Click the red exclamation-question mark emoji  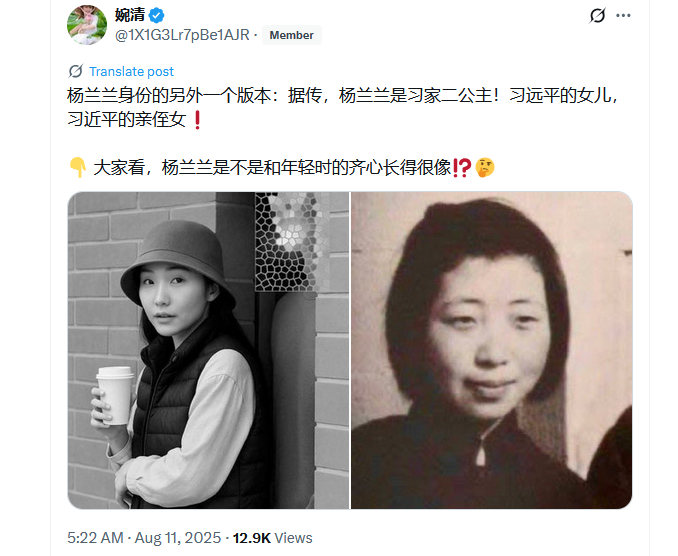click(462, 167)
